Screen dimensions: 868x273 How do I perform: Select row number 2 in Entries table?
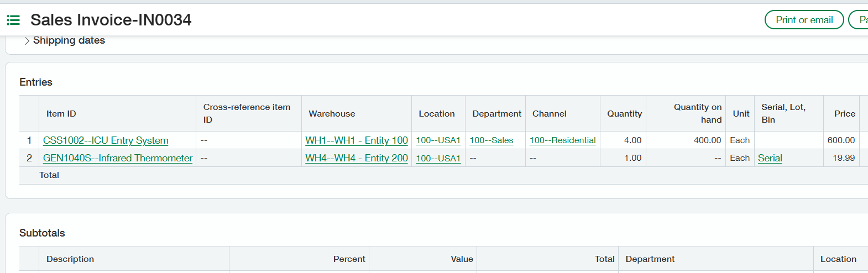pos(29,158)
